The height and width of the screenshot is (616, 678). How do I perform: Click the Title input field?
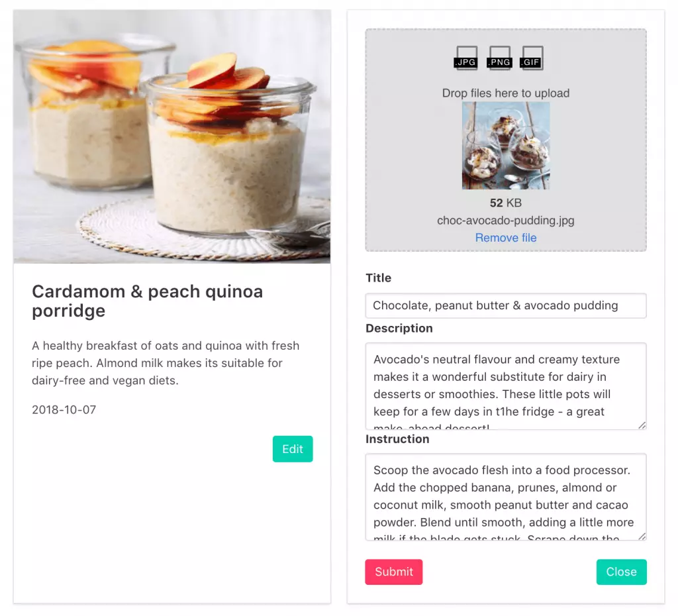tap(506, 305)
